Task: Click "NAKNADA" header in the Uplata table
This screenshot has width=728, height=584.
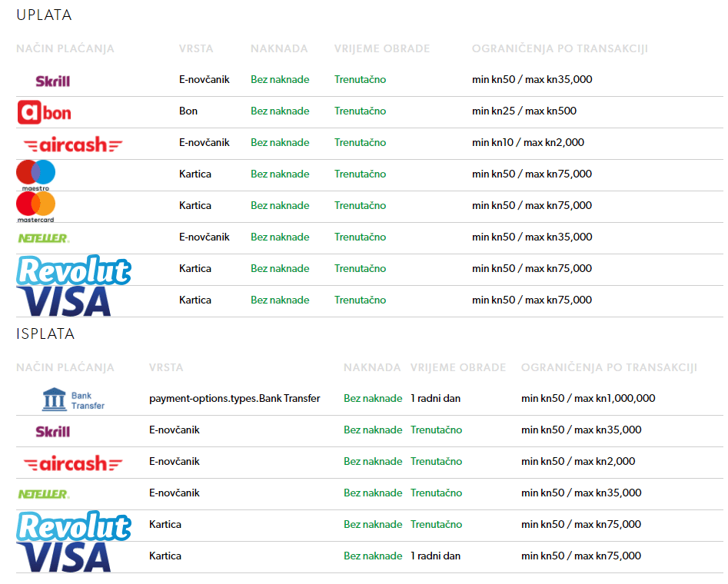Action: (279, 48)
